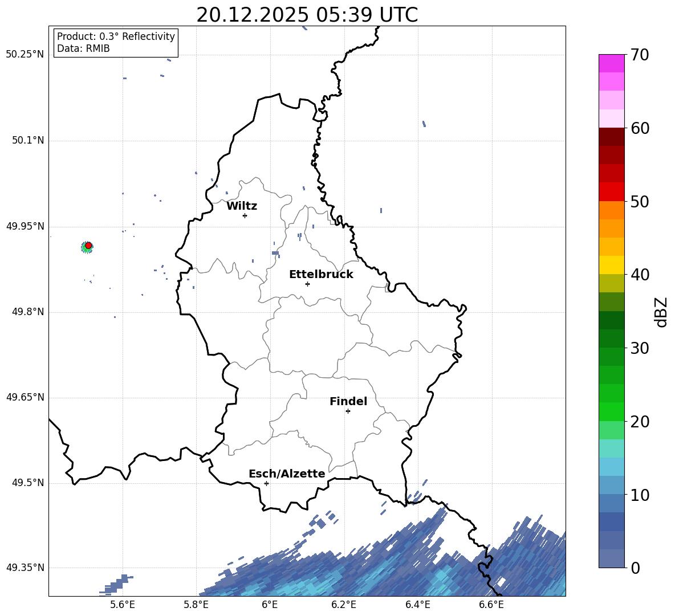Click the Wiltz location cross marker
Viewport: 675px width, 616px height.
245,215
